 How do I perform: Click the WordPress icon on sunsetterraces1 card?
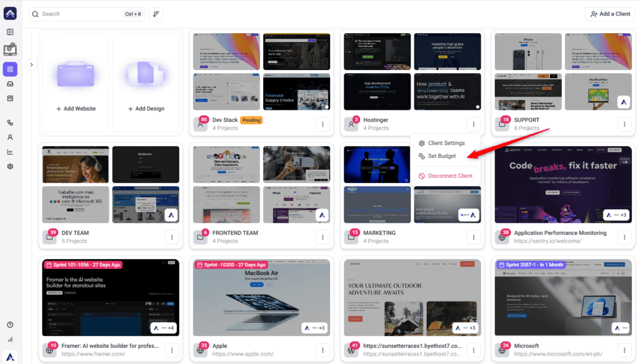click(351, 350)
